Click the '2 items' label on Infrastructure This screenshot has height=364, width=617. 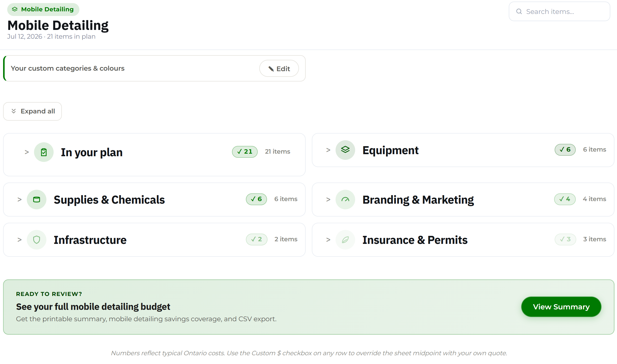[286, 239]
